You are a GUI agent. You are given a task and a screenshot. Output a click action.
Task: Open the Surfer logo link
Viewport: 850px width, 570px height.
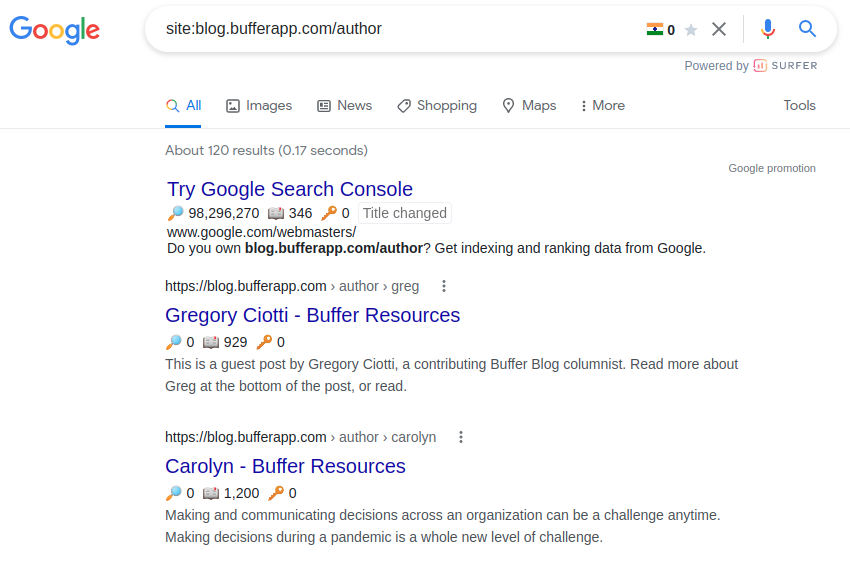click(785, 66)
